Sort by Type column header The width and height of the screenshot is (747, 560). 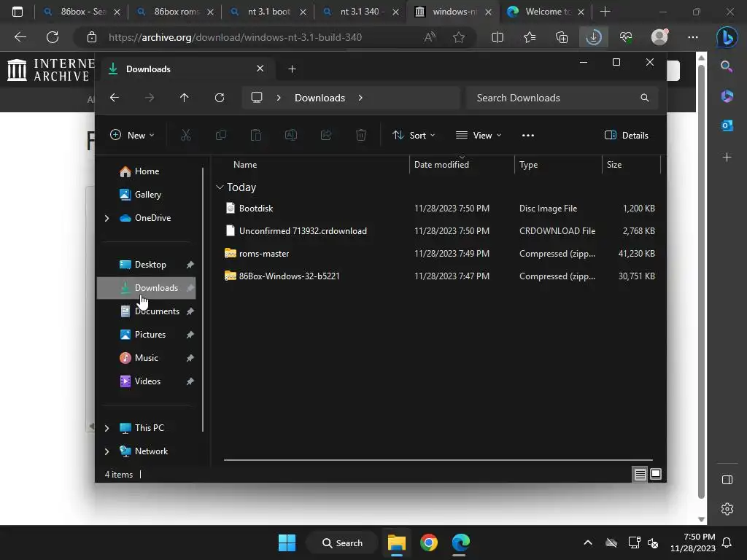(x=528, y=164)
